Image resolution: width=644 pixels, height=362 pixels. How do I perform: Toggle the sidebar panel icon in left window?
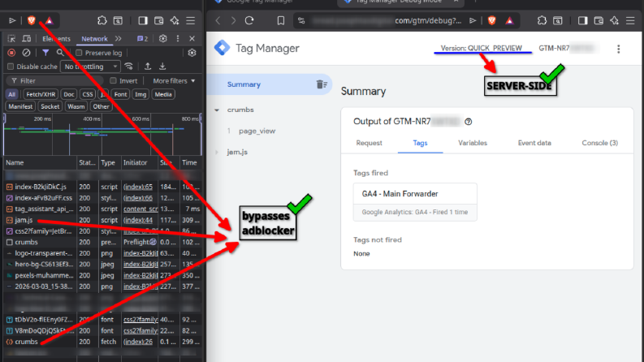[142, 20]
